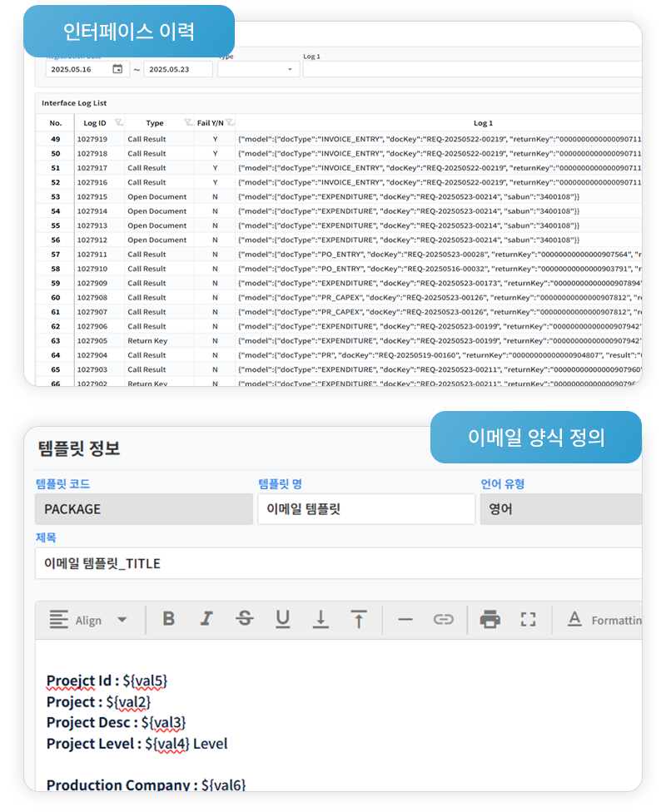Apply strikethrough formatting to text
The width and height of the screenshot is (666, 812).
pyautogui.click(x=245, y=619)
